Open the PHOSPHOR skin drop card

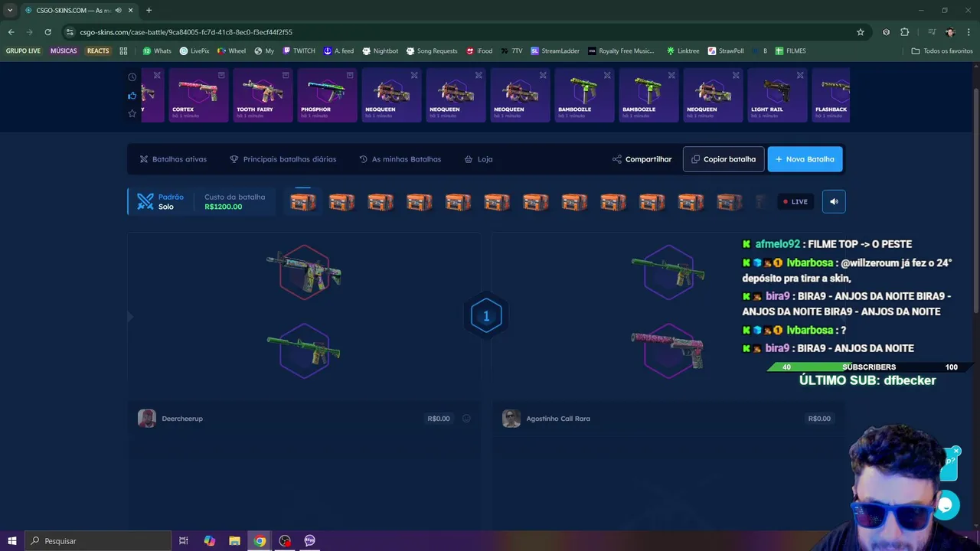click(327, 95)
